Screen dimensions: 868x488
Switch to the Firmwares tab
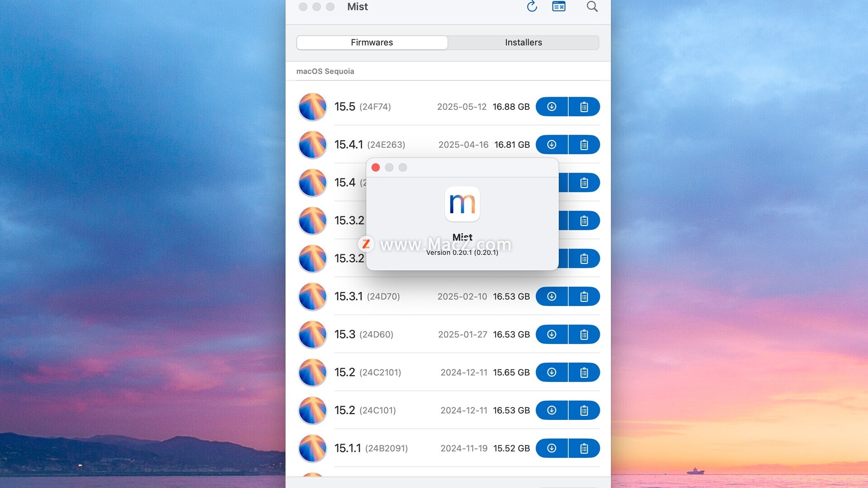[372, 42]
